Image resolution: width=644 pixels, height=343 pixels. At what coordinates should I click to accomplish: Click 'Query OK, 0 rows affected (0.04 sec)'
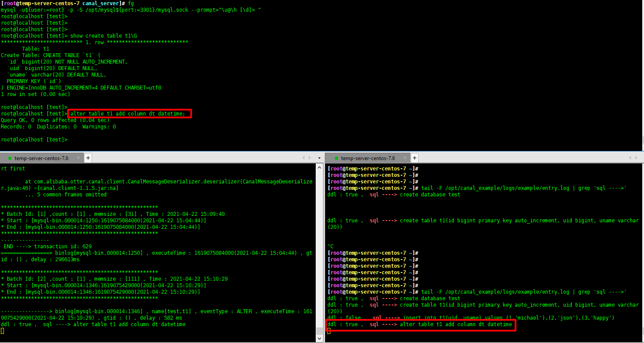pyautogui.click(x=55, y=120)
